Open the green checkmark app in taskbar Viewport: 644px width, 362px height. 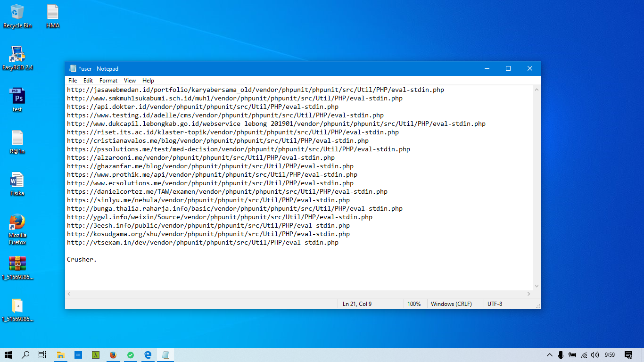(131, 355)
